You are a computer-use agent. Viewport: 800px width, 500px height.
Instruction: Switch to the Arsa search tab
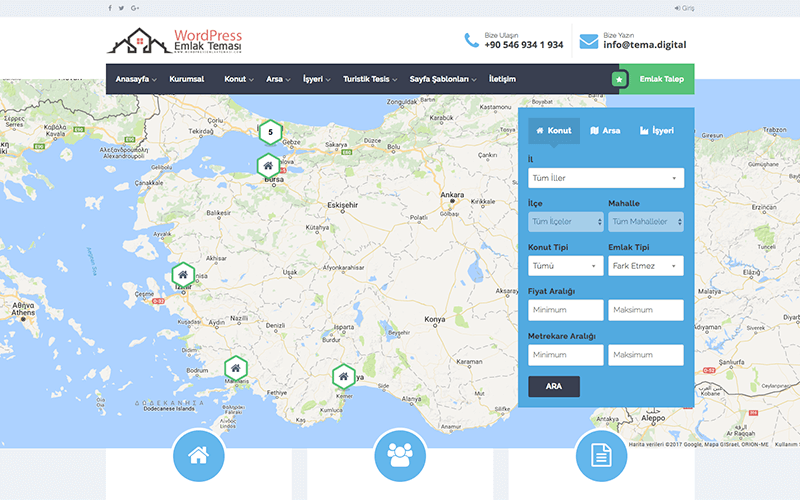[x=605, y=131]
